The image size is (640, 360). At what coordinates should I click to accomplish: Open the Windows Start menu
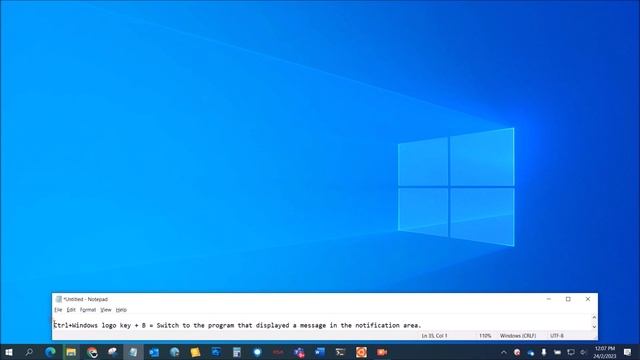pyautogui.click(x=9, y=352)
